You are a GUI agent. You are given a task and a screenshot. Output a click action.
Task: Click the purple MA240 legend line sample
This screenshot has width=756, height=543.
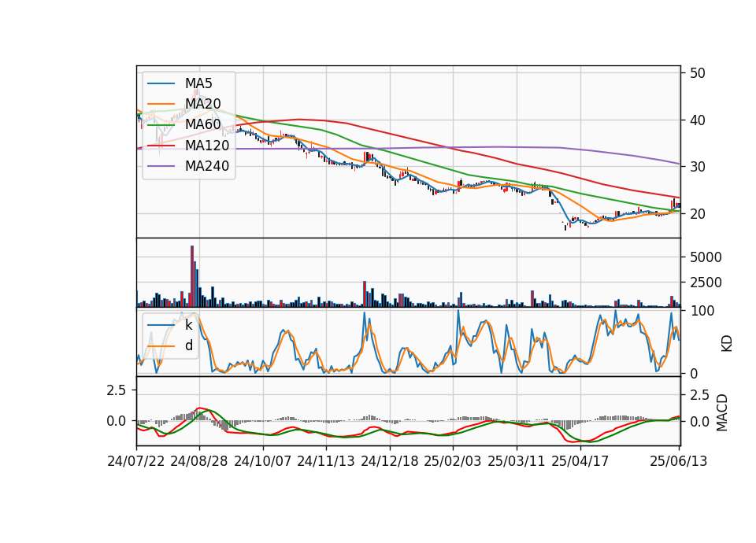click(x=161, y=166)
